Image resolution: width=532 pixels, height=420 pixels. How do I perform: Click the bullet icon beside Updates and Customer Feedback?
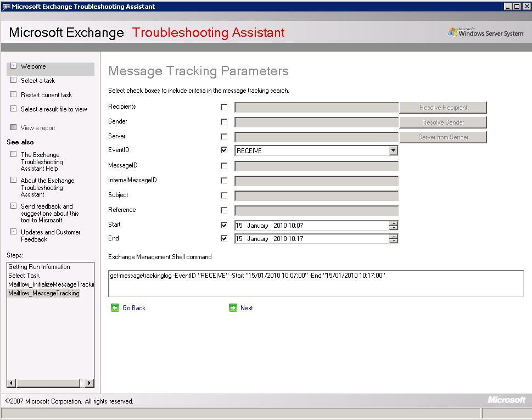tap(13, 231)
